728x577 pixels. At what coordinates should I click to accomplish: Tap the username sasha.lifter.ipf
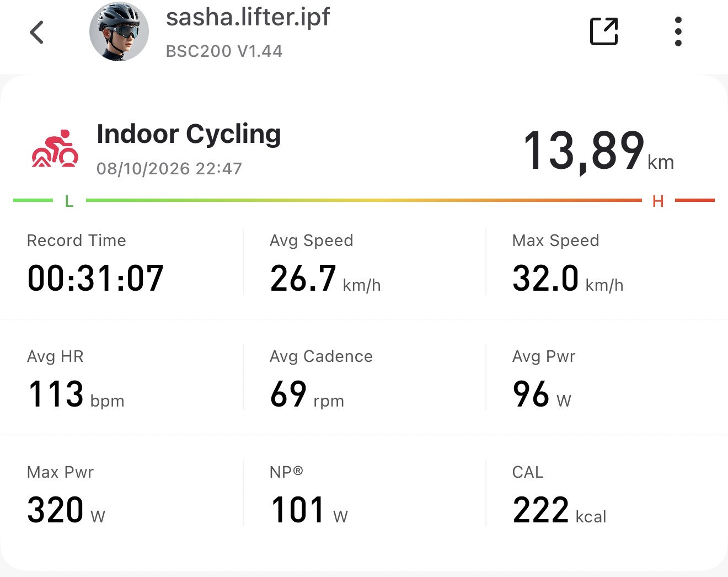248,17
